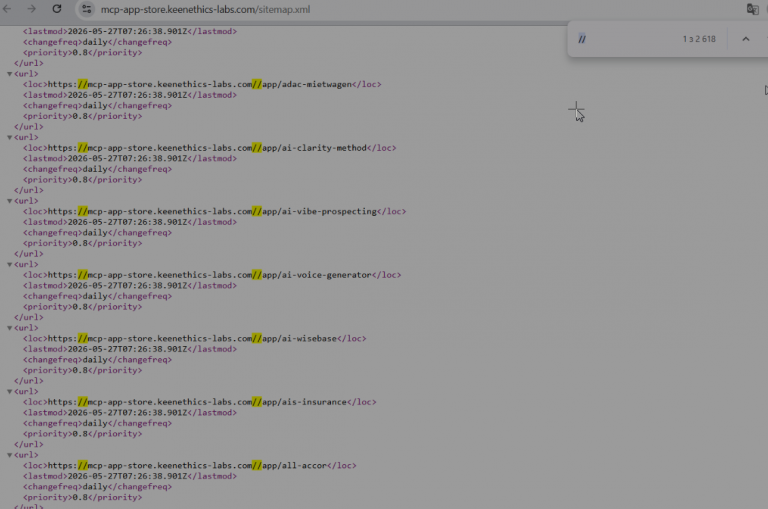
Task: Click the find match counter text
Action: (x=699, y=39)
